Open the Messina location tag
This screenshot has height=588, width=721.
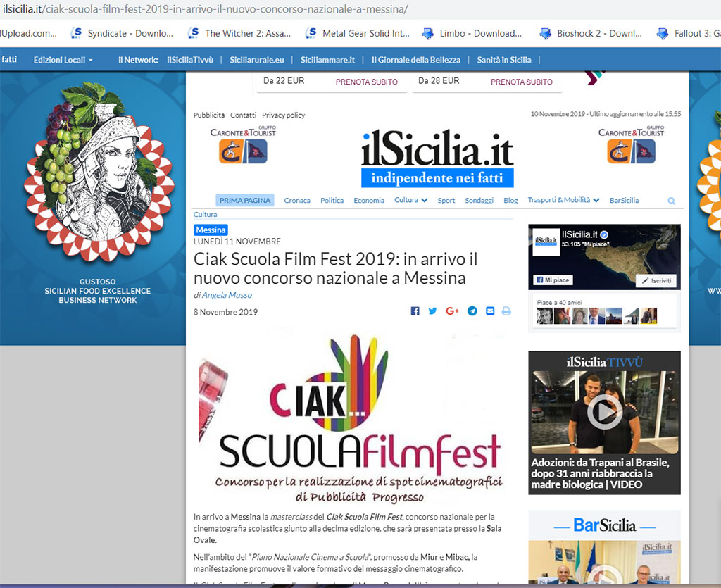click(x=211, y=230)
